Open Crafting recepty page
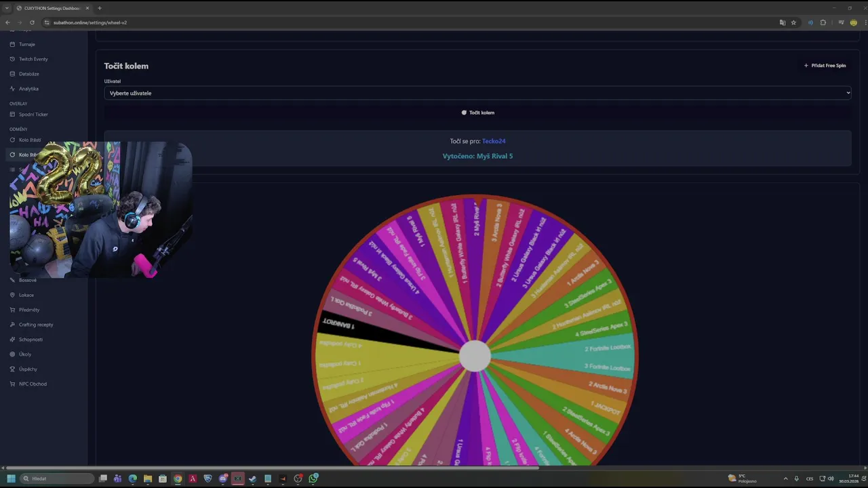 point(36,325)
